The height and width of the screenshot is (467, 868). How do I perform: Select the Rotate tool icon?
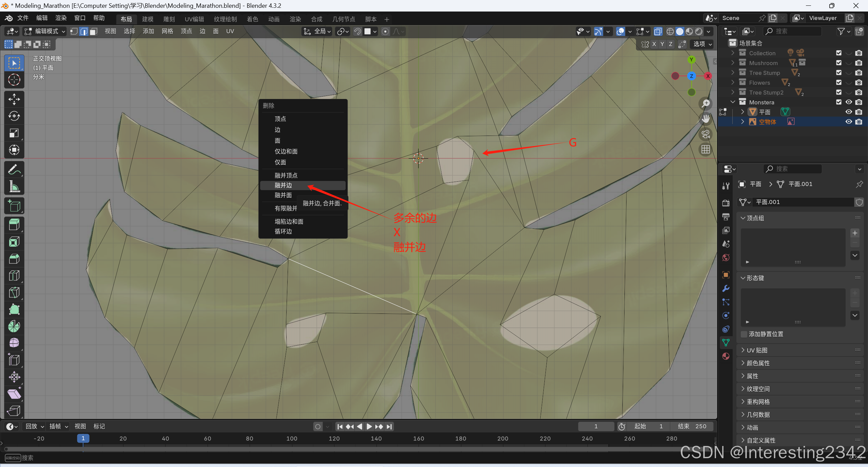pyautogui.click(x=14, y=116)
